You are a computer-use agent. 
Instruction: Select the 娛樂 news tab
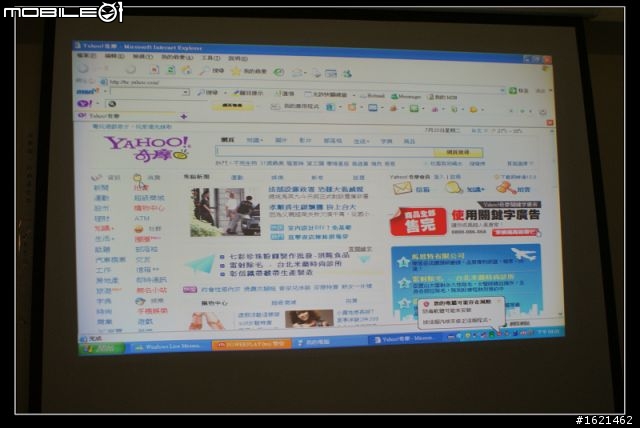pos(277,177)
